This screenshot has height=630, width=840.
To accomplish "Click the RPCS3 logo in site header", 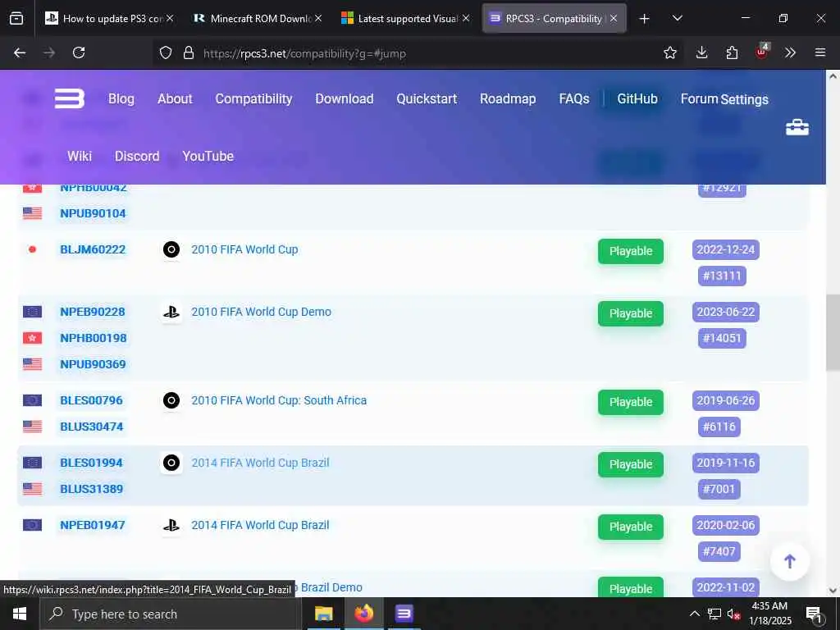I will point(70,98).
